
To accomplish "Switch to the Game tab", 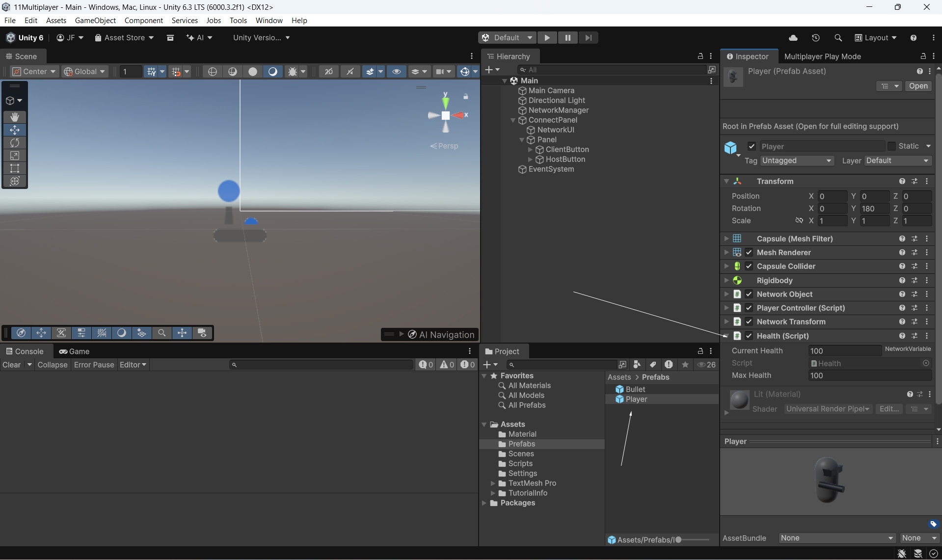I will coord(74,351).
